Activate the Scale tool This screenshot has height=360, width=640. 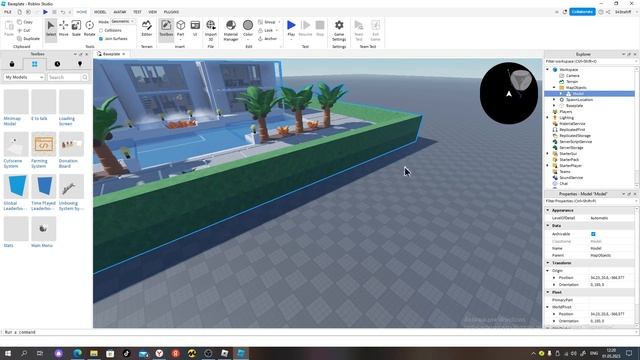(76, 29)
